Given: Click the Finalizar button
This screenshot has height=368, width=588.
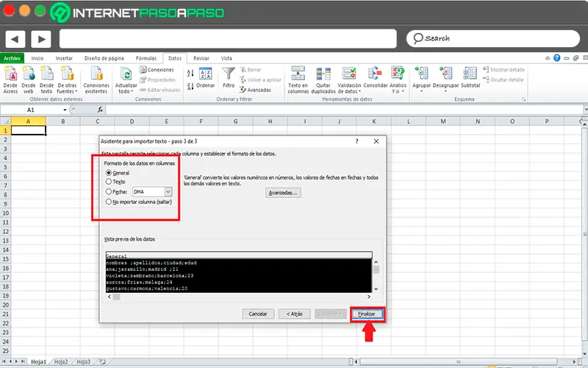Looking at the screenshot, I should [x=367, y=314].
